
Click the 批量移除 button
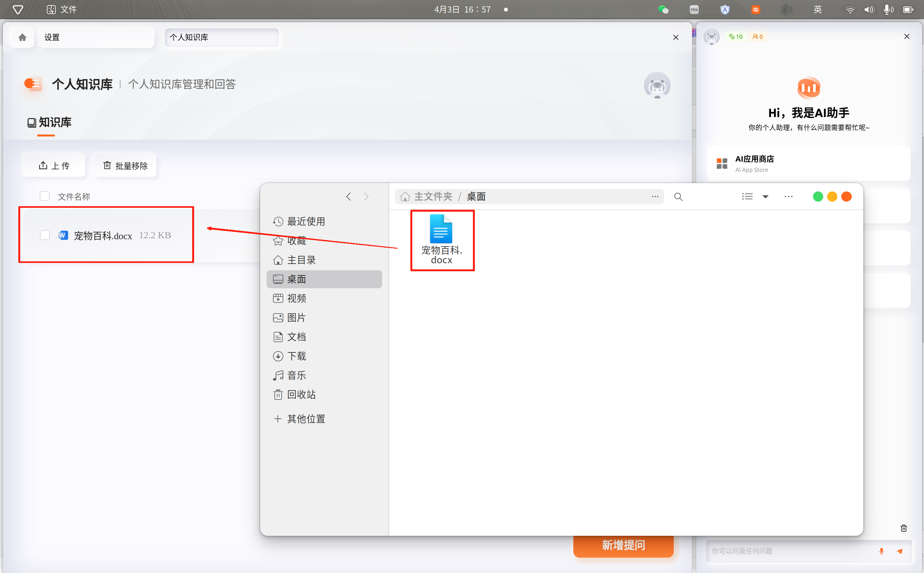coord(125,165)
